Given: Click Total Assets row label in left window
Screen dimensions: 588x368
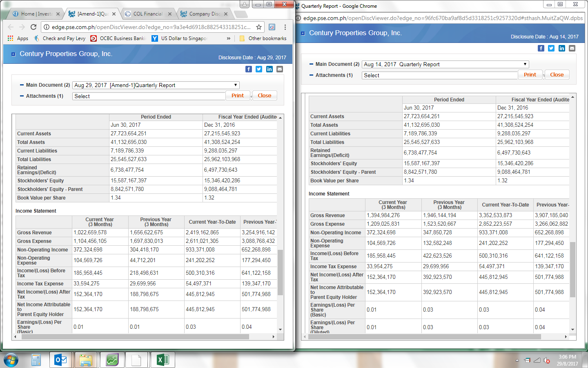Looking at the screenshot, I should tap(31, 142).
